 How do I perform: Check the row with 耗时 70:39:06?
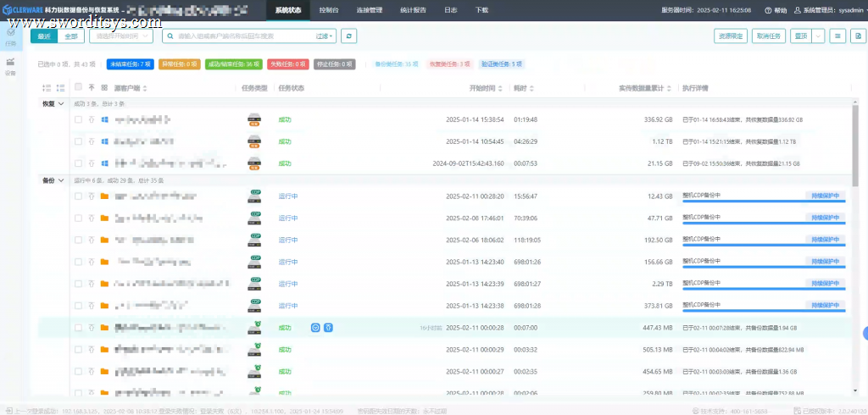point(78,218)
